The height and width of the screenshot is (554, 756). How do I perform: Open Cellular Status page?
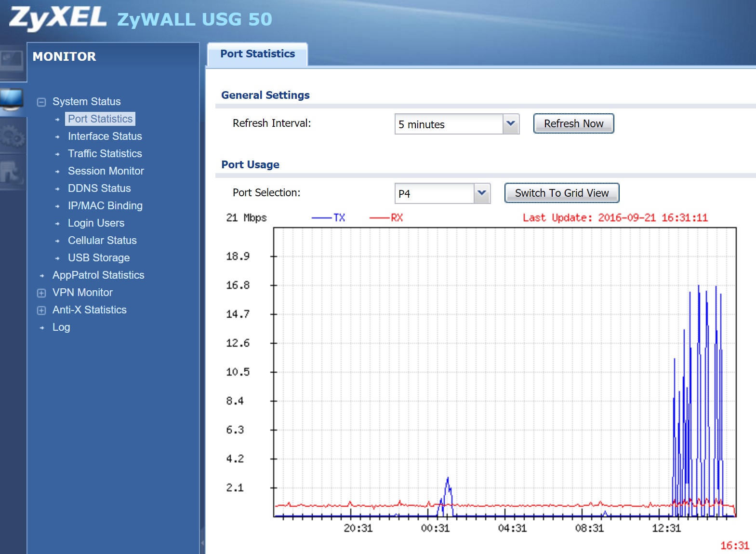[x=102, y=240]
